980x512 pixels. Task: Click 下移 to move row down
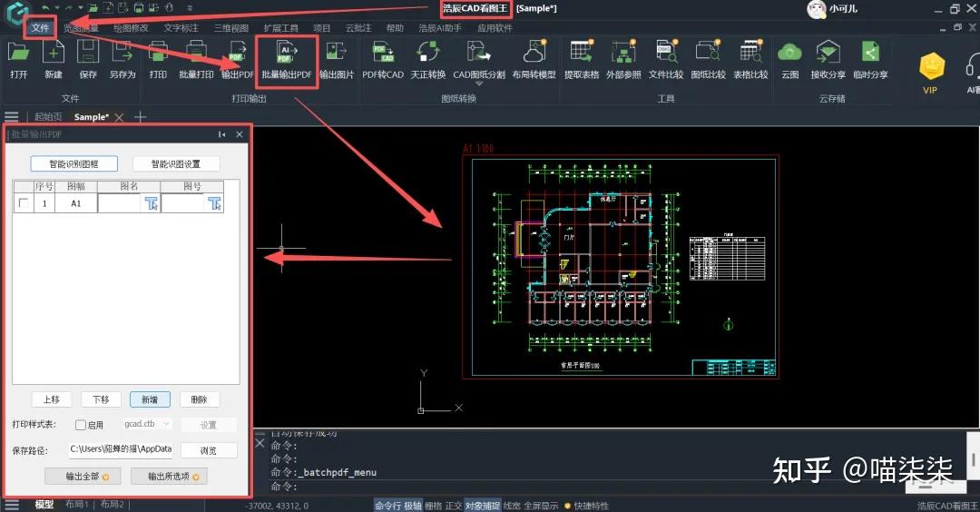pyautogui.click(x=101, y=399)
